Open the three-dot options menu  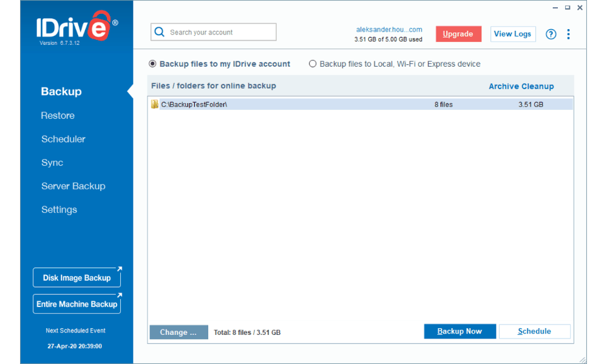click(568, 34)
